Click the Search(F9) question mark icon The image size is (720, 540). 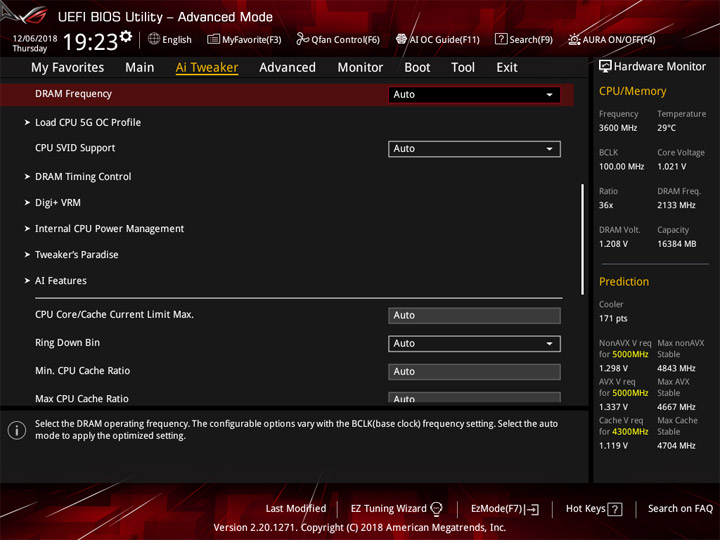point(501,39)
